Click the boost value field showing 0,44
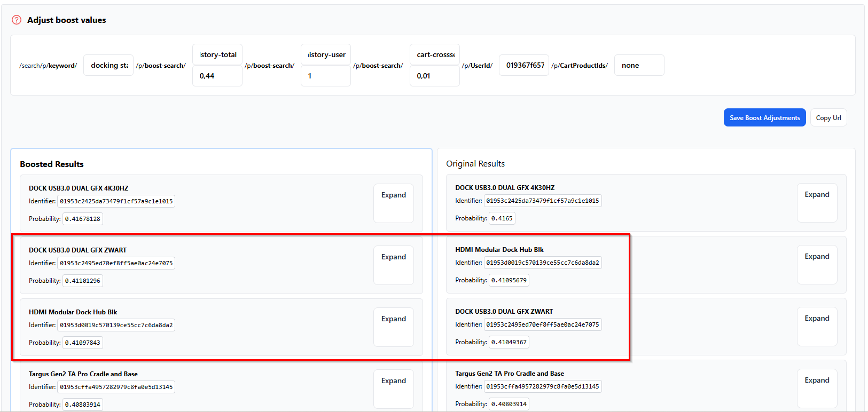 (217, 76)
